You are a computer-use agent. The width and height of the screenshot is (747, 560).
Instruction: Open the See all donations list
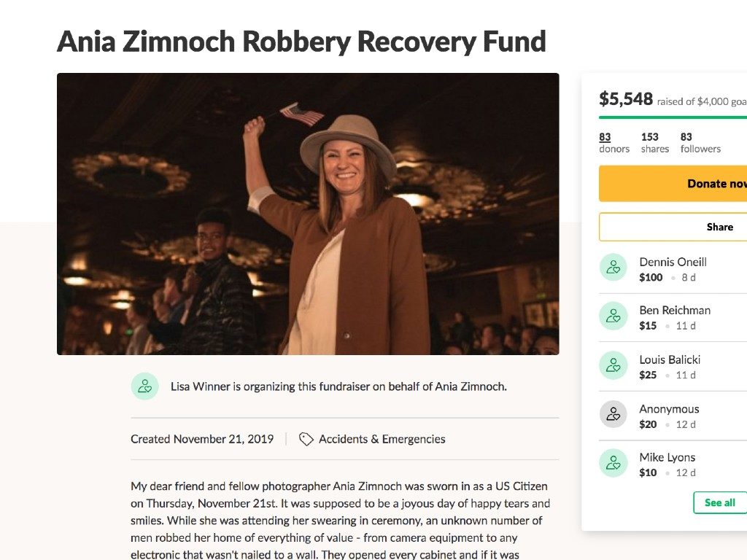coord(719,502)
